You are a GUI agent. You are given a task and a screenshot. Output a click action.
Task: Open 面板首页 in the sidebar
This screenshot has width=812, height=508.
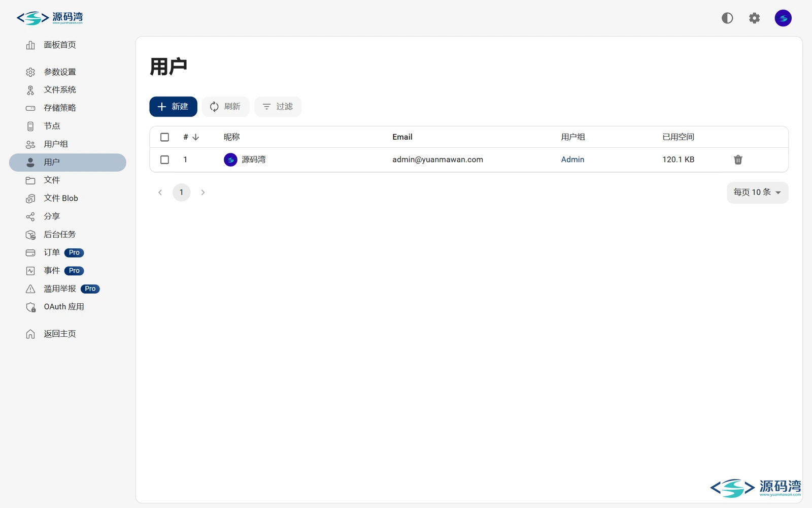[x=67, y=45]
